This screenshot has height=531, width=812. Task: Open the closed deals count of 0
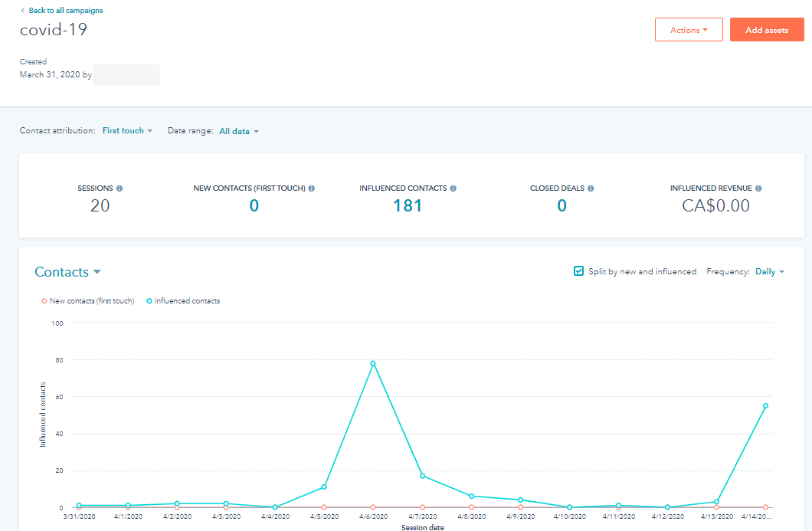pyautogui.click(x=562, y=205)
